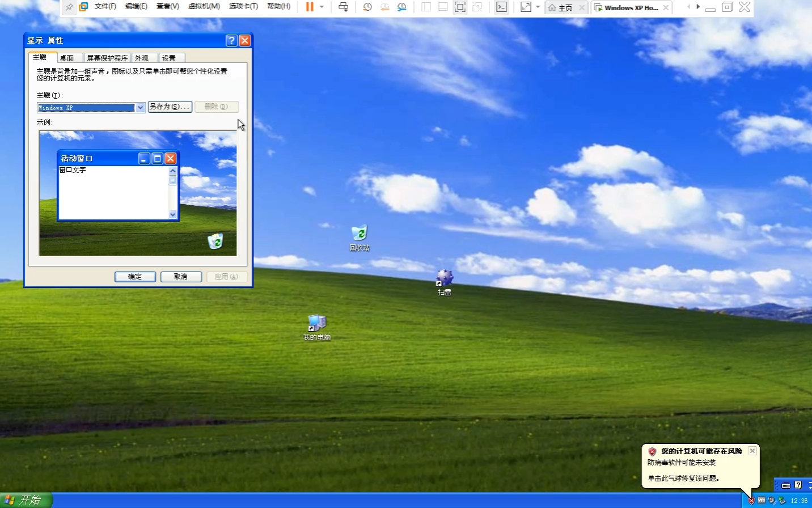Screen dimensions: 812x508
Task: Click the taskbar clock showing 12:36
Action: pos(799,501)
